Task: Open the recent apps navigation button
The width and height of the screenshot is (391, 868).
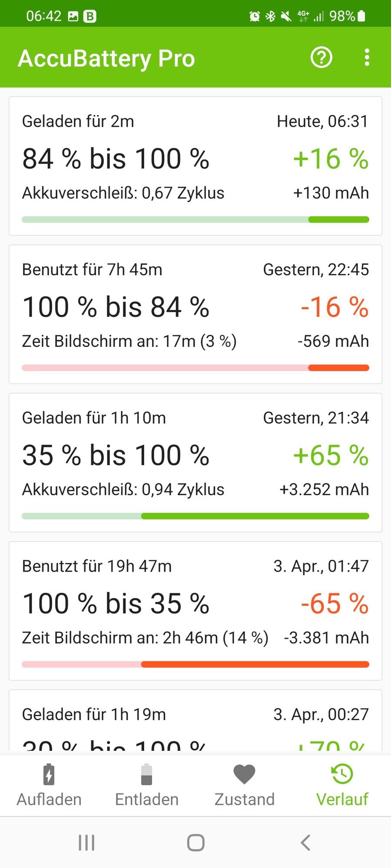Action: click(86, 843)
